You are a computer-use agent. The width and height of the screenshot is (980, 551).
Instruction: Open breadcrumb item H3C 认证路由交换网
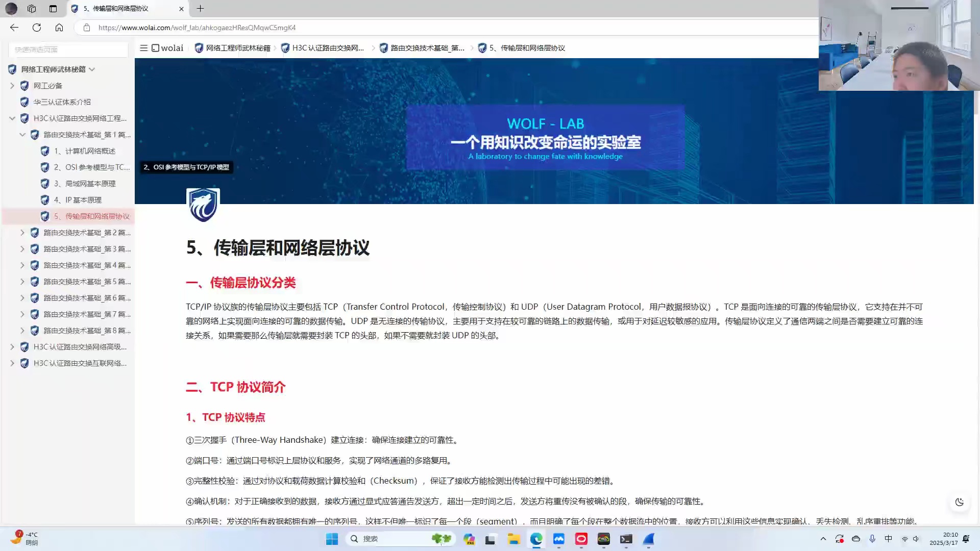[x=327, y=47]
